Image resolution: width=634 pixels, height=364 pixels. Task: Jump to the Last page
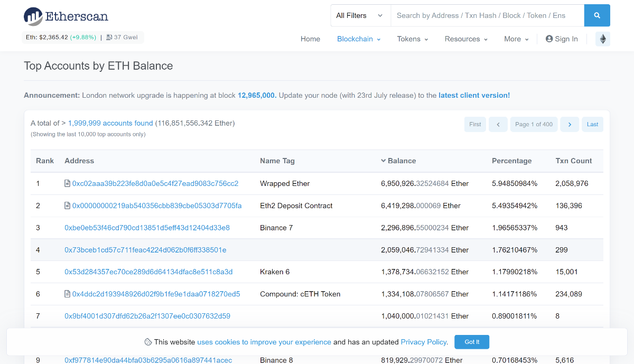[x=593, y=124]
